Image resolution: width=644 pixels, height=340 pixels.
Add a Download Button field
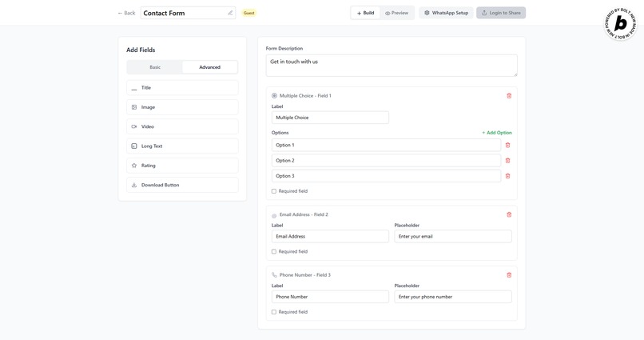click(x=182, y=185)
